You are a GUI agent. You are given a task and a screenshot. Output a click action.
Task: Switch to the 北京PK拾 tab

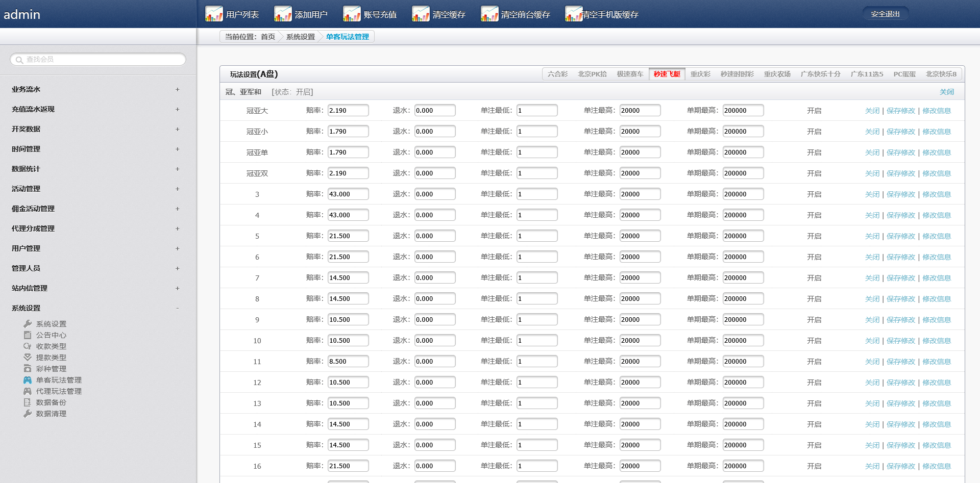592,74
